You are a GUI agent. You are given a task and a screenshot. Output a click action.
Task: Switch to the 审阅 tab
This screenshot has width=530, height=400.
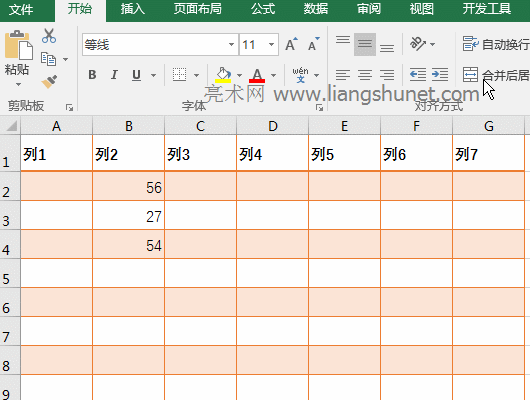(x=369, y=9)
